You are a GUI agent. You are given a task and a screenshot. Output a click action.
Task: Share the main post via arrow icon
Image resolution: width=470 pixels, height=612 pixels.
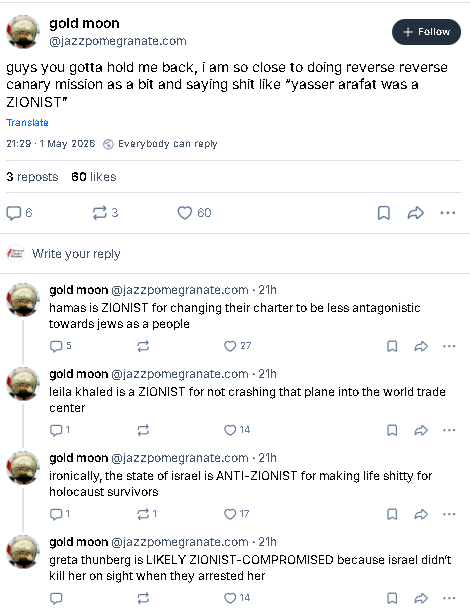(x=416, y=213)
